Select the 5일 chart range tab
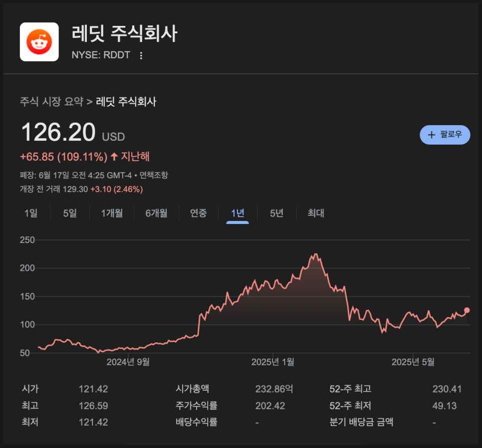Viewport: 482px width, 448px height. coord(70,213)
